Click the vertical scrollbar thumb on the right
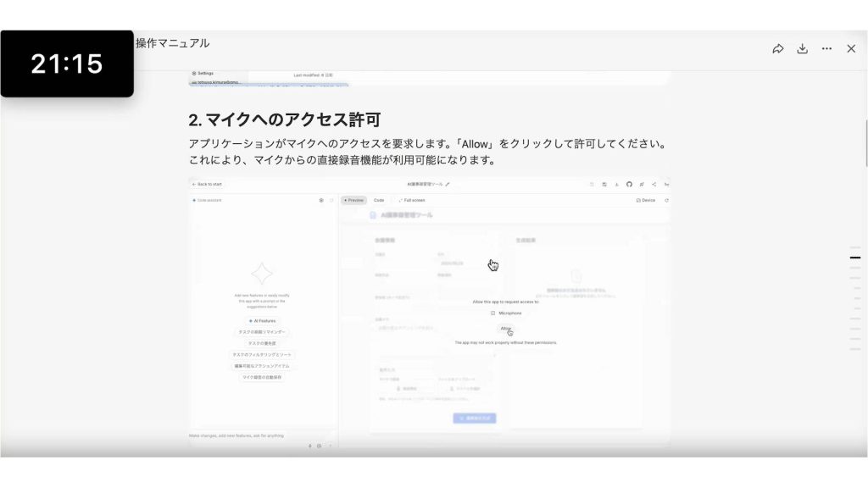The height and width of the screenshot is (488, 868). tap(865, 142)
